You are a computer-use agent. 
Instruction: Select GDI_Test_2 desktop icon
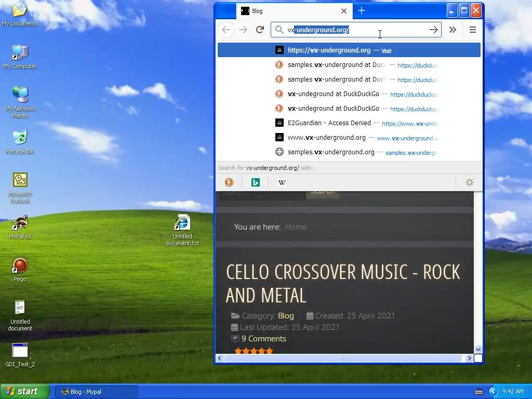pyautogui.click(x=20, y=355)
